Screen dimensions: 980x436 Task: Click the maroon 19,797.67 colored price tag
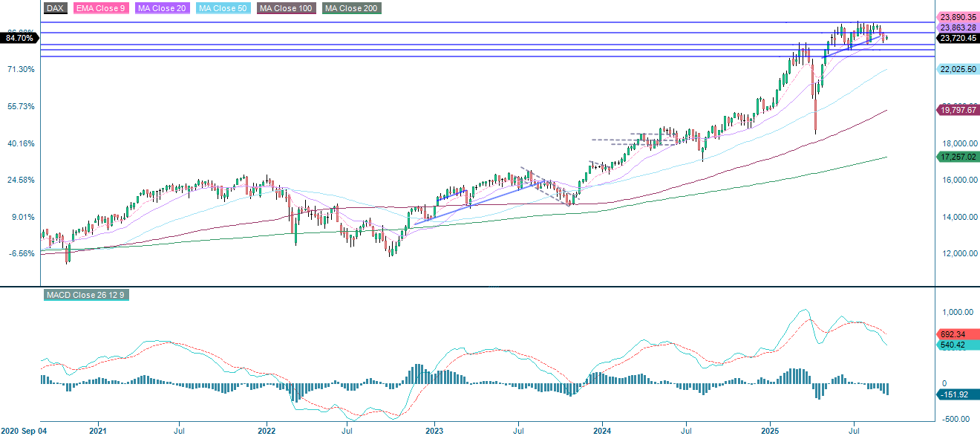point(957,110)
